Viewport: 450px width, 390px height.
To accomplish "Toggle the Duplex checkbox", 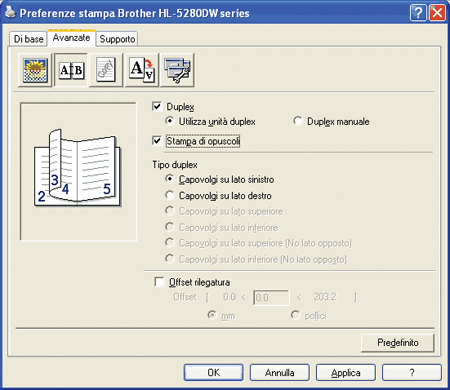I will [x=157, y=106].
